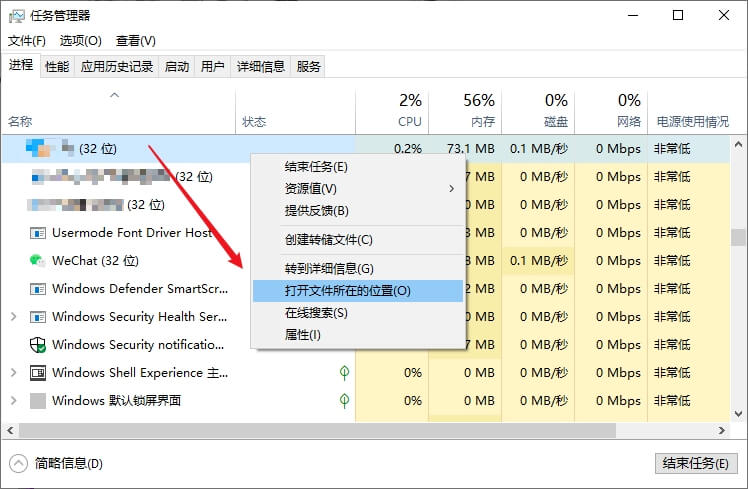Sort by the CPU column header
The image size is (748, 489).
[392, 111]
